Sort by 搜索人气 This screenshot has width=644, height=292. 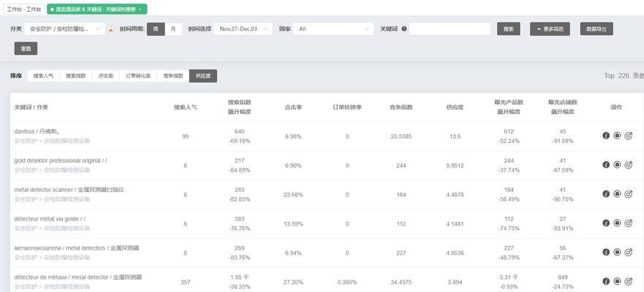point(44,76)
